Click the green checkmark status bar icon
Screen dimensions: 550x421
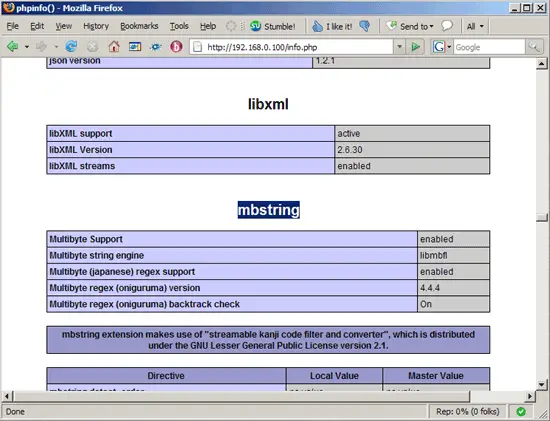click(x=521, y=411)
